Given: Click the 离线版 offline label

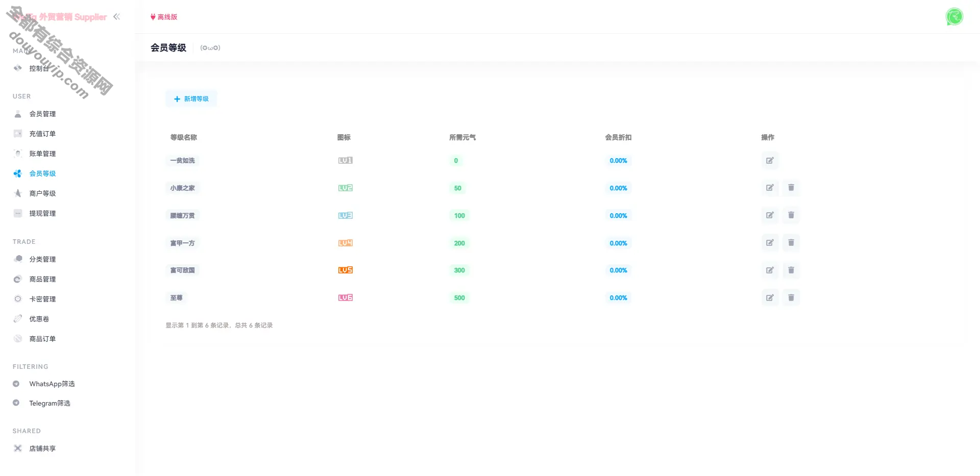Looking at the screenshot, I should (164, 17).
